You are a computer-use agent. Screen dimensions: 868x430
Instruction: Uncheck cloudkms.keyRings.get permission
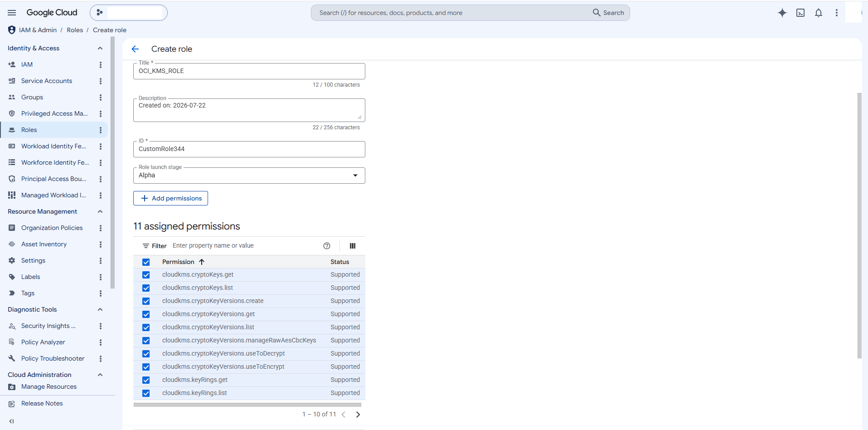146,380
